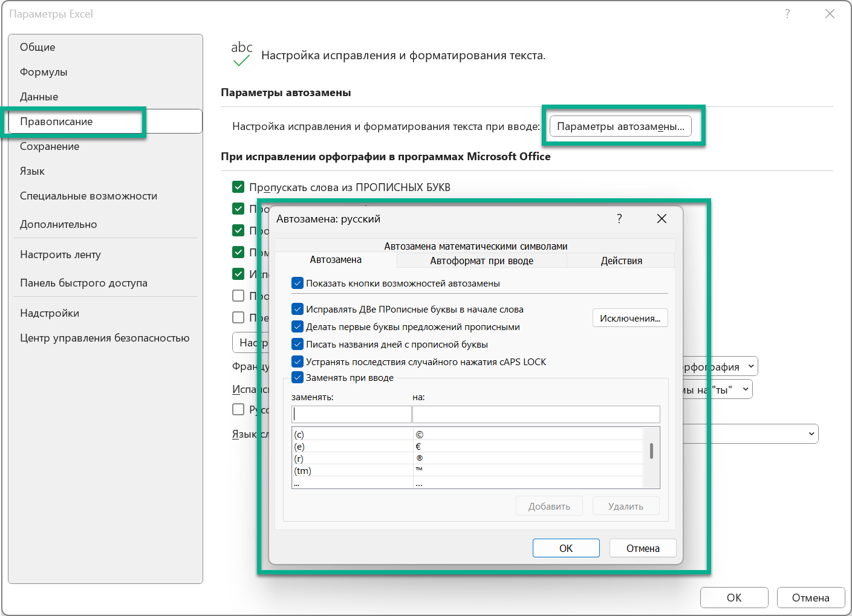This screenshot has height=616, width=852.
Task: Click into the заменять input field
Action: (351, 414)
